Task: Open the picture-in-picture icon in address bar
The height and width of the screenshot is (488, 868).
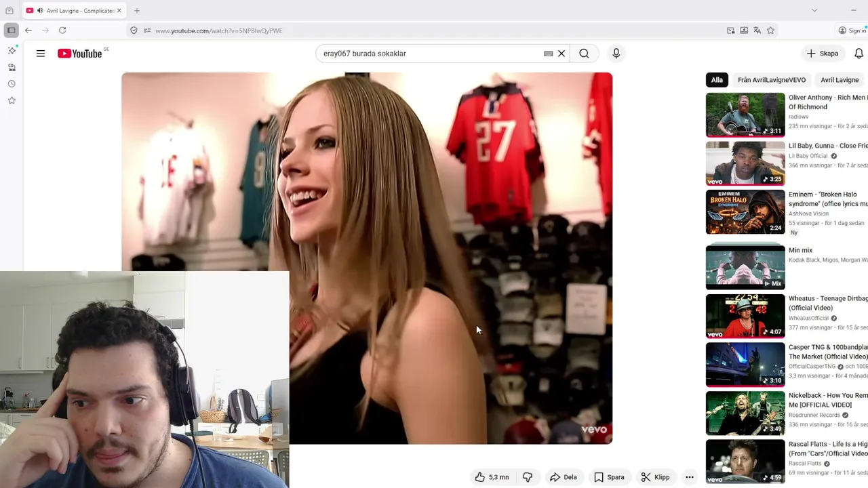Action: click(x=730, y=30)
